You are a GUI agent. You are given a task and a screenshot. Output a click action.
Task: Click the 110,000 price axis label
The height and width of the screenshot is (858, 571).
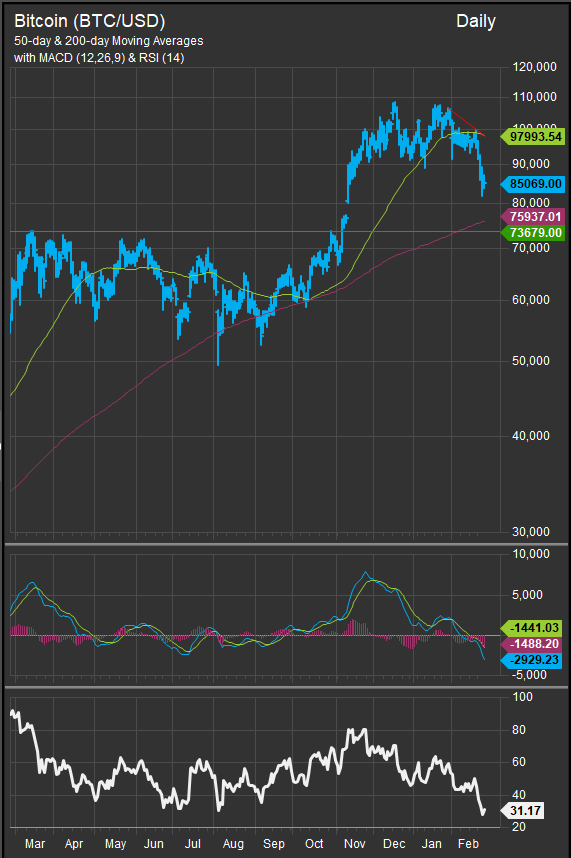tap(534, 97)
